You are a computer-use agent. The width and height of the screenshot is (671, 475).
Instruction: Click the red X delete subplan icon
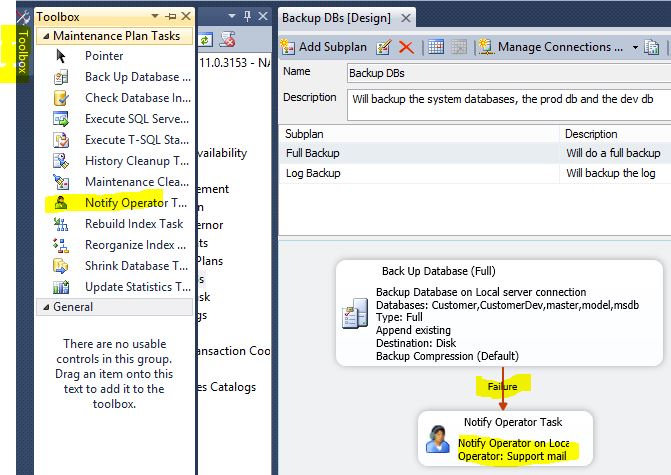pos(406,47)
